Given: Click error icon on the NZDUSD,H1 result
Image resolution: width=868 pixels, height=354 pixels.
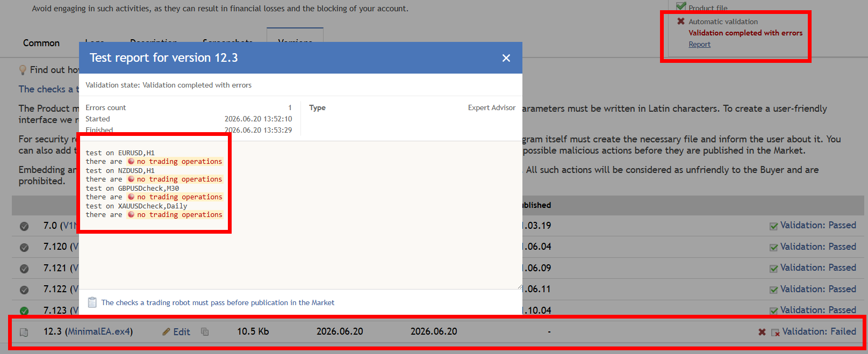Looking at the screenshot, I should coord(131,179).
